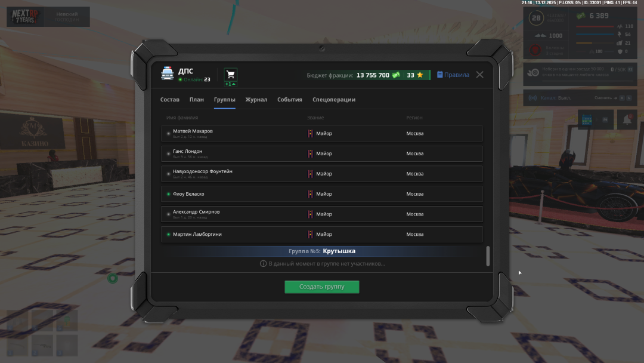This screenshot has height=363, width=644.
Task: Select the Матвей Макаров member row
Action: (322, 133)
